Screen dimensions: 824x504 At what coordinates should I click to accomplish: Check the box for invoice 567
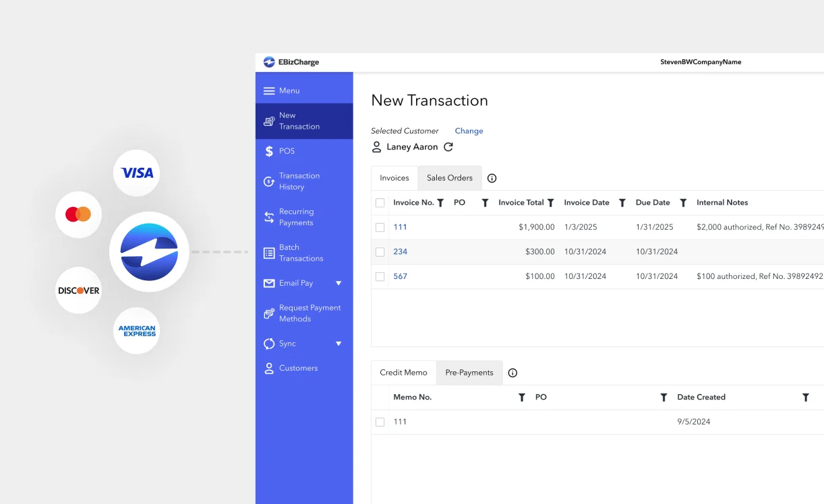(x=380, y=277)
